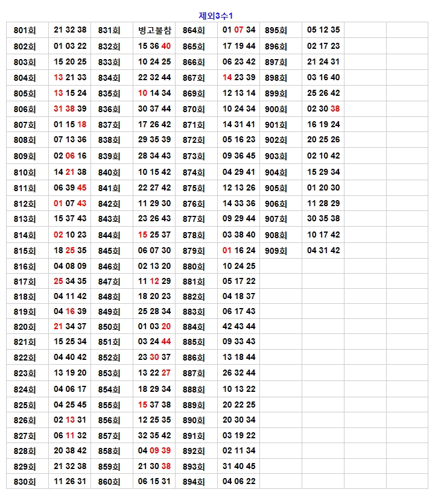This screenshot has width=438, height=504.
Task: Click the 864회 round label
Action: 194,30
